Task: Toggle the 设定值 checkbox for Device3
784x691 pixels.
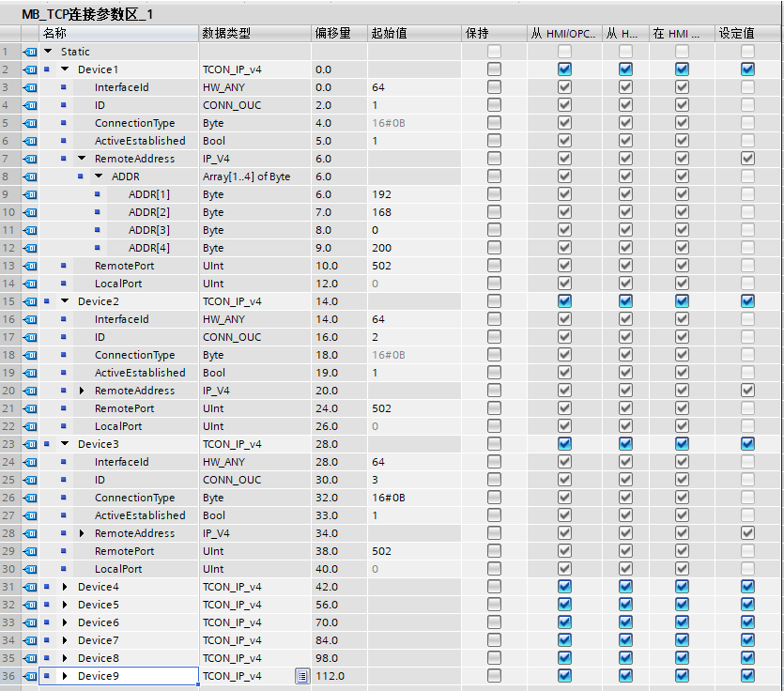Action: click(747, 443)
